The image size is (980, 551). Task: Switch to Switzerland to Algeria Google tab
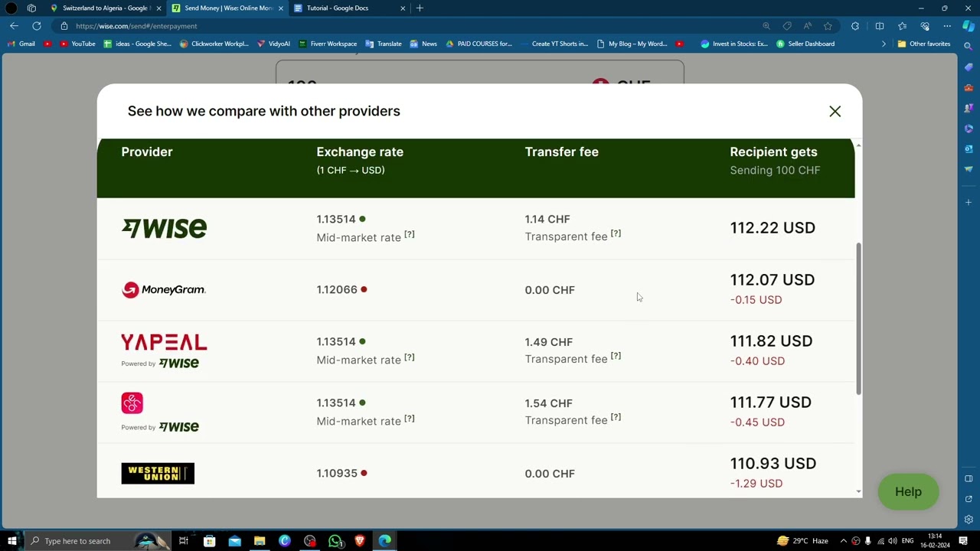[x=106, y=8]
